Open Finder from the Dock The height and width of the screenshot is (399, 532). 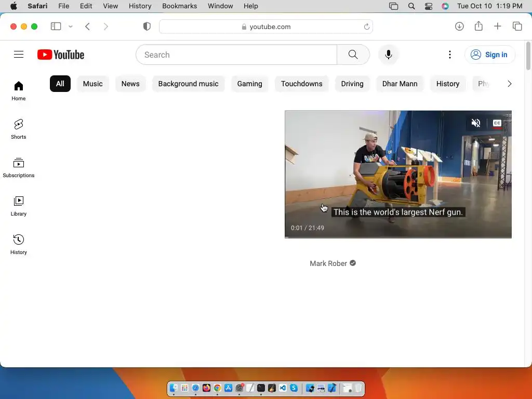pos(174,388)
